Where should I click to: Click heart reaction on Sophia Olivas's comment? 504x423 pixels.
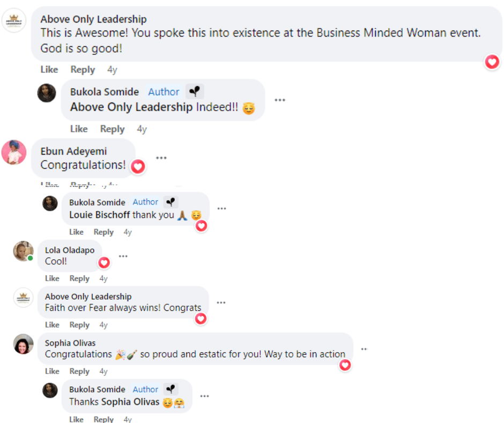345,365
